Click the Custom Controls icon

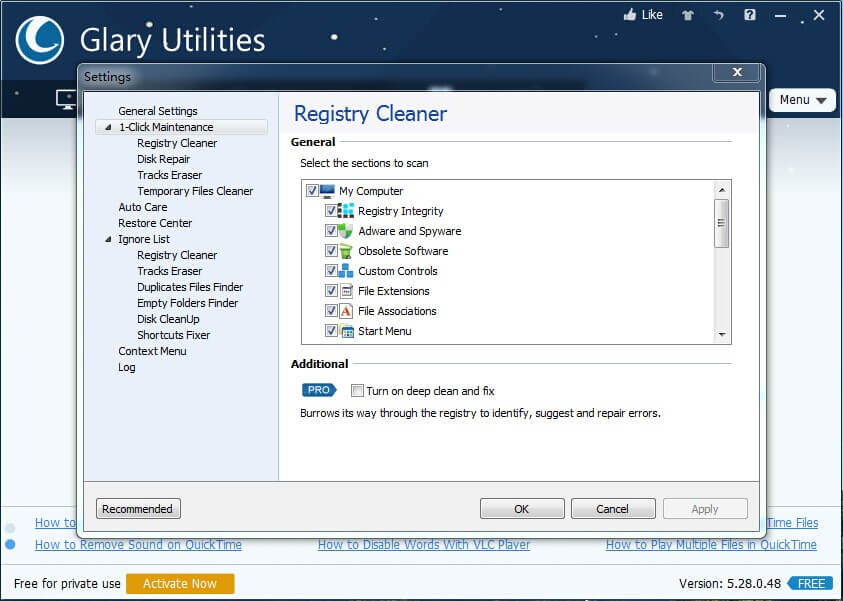(x=346, y=271)
